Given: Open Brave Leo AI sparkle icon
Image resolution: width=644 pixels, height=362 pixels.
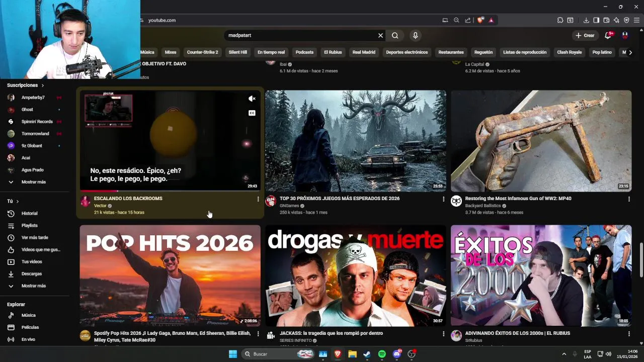Looking at the screenshot, I should tap(616, 20).
